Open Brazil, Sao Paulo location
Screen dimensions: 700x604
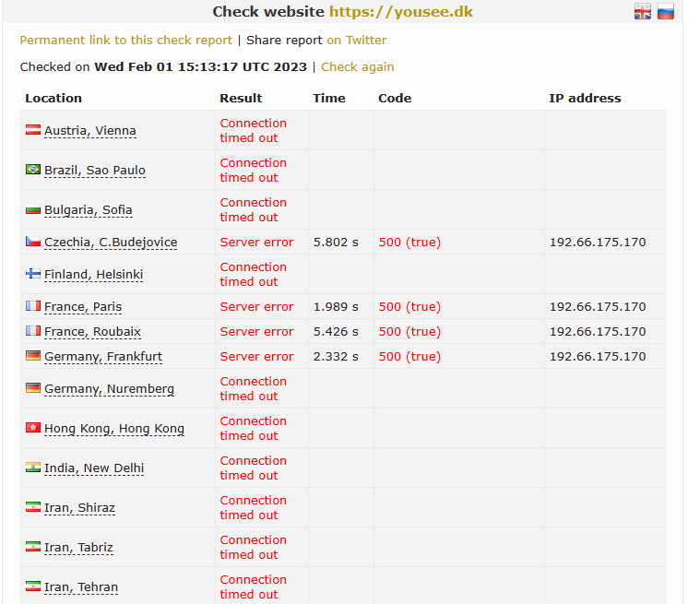(95, 171)
